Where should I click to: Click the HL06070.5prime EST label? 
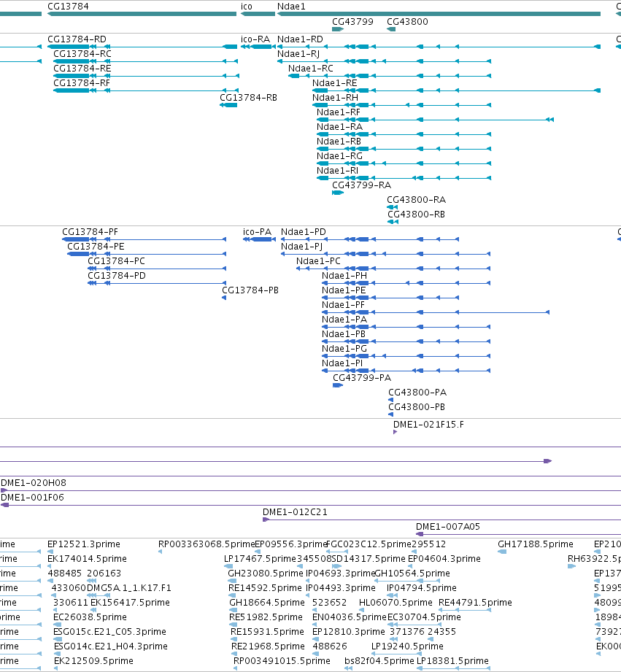396,602
